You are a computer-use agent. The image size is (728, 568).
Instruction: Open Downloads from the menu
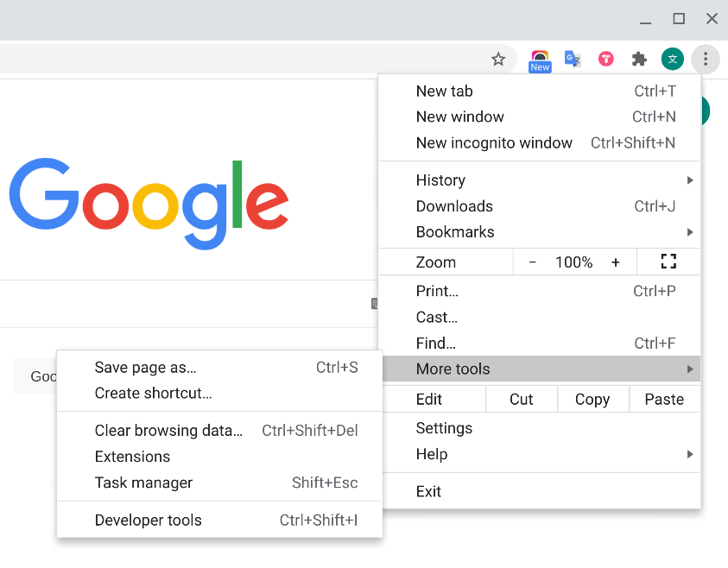coord(540,206)
